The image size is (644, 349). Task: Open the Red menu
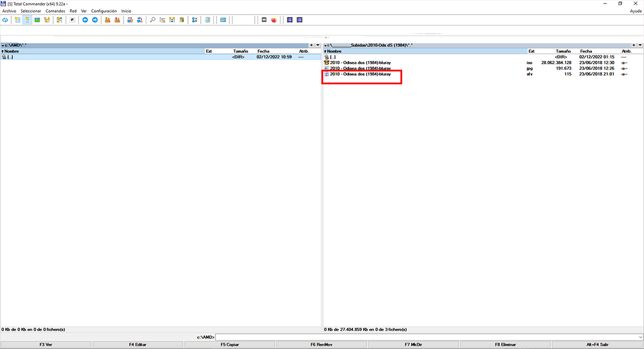point(73,11)
